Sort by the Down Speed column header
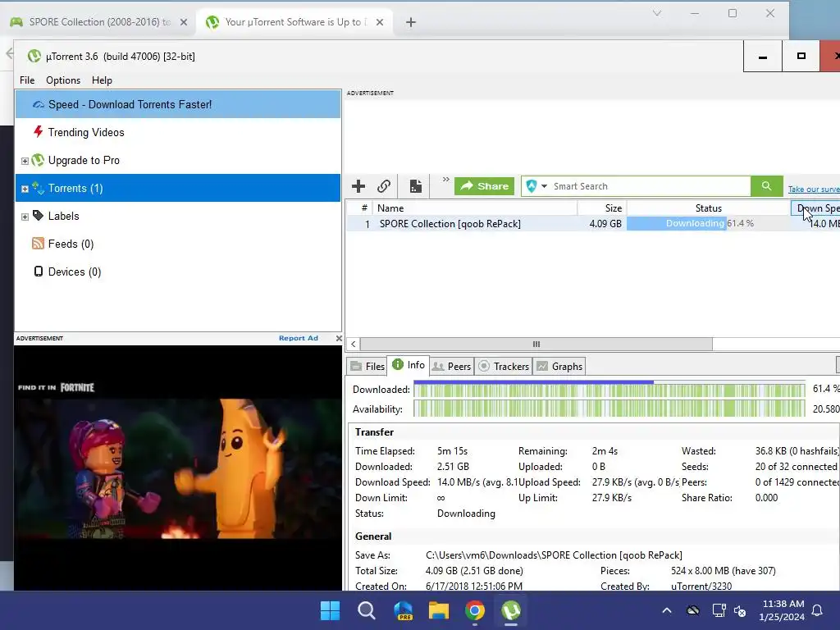The height and width of the screenshot is (630, 840). [x=816, y=208]
